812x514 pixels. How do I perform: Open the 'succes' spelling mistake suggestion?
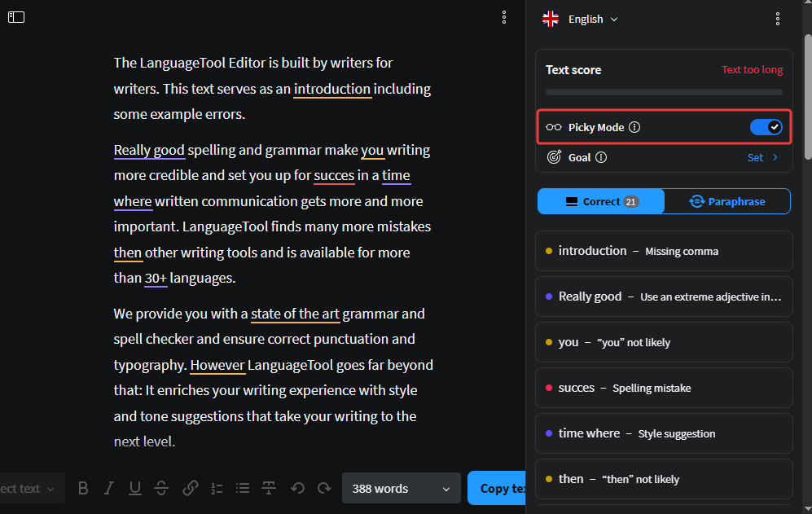click(x=663, y=388)
